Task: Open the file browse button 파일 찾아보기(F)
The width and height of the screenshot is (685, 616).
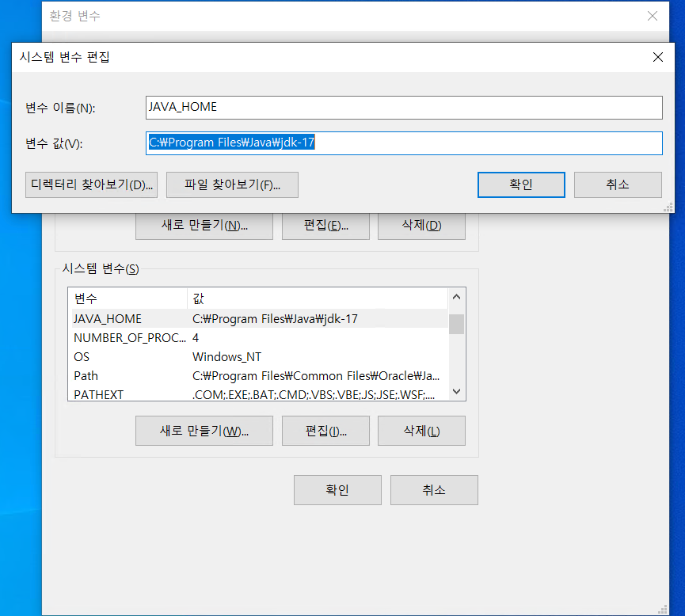Action: 232,184
